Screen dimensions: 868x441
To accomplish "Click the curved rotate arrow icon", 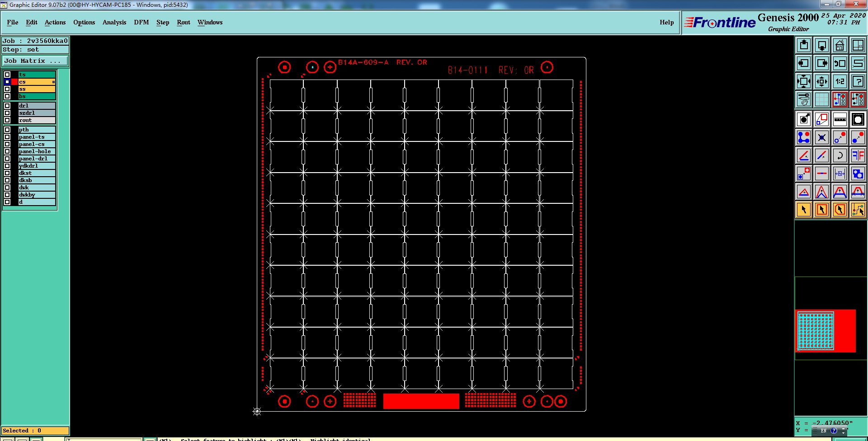I will point(840,156).
